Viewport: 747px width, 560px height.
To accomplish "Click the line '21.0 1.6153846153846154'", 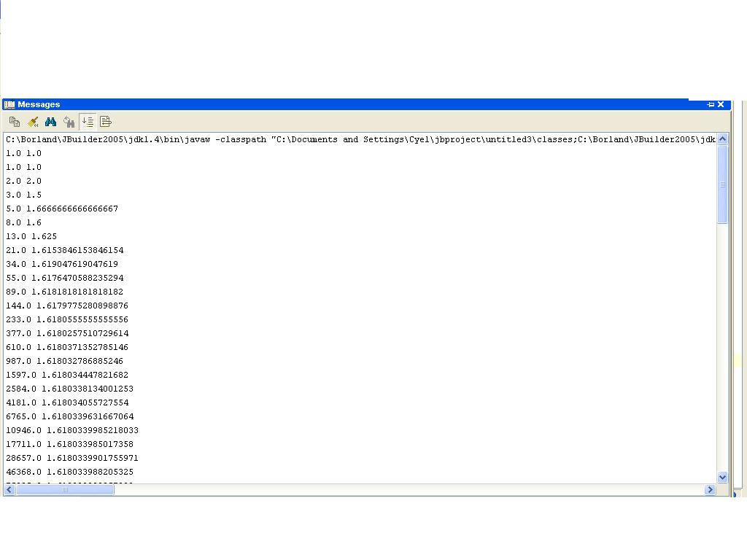I will [x=65, y=250].
